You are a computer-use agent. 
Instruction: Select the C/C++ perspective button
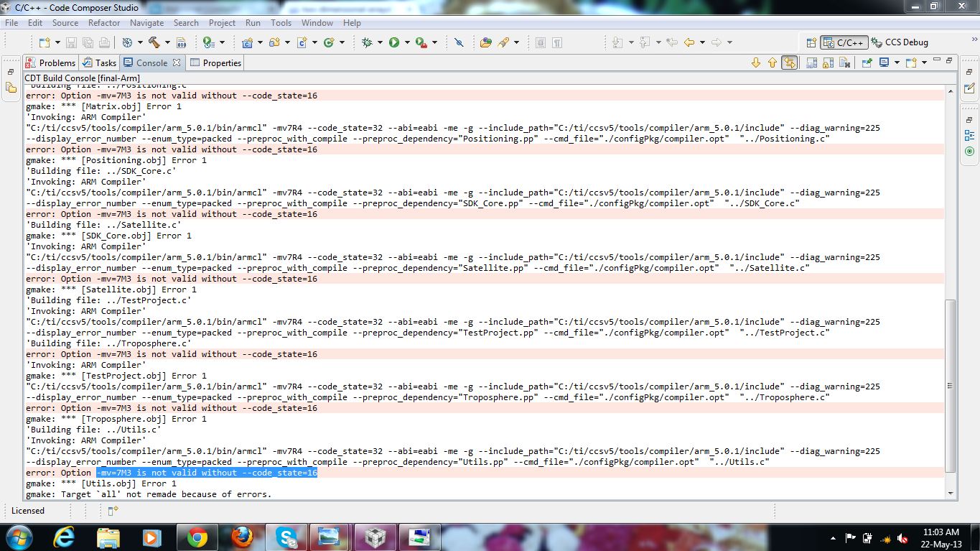pos(844,42)
